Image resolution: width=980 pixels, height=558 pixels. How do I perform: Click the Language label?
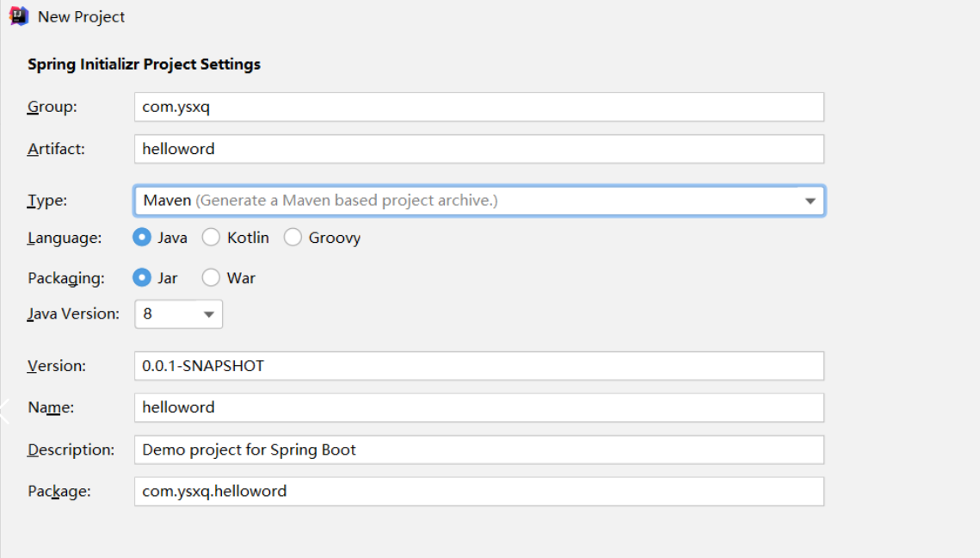coord(65,238)
